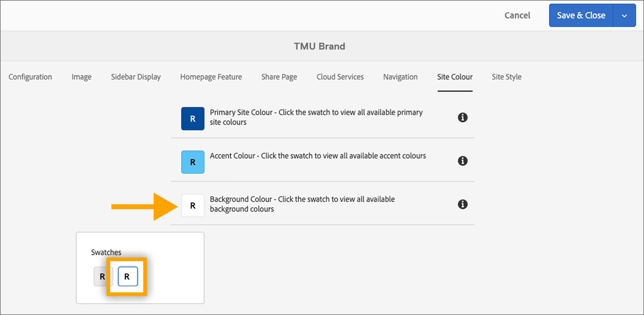Open info tooltip for Primary Site Colour
644x315 pixels.
[x=463, y=117]
